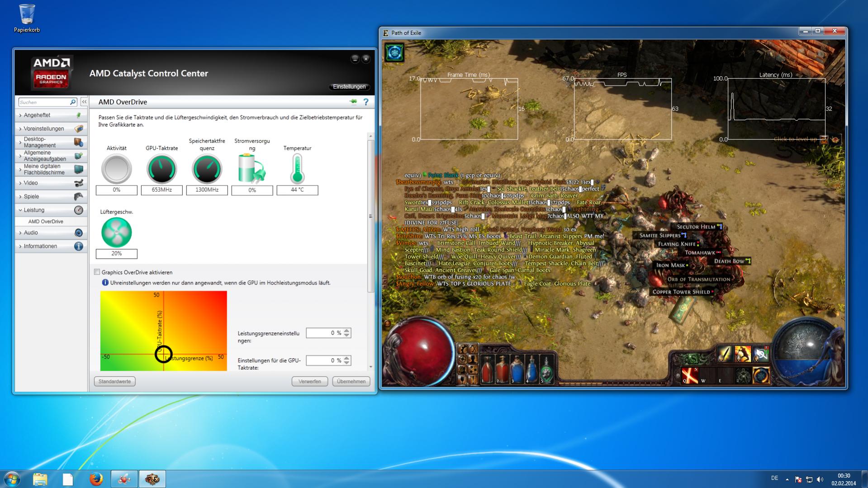Click flask 3 blue mana flask
This screenshot has height=488, width=868.
(x=517, y=369)
